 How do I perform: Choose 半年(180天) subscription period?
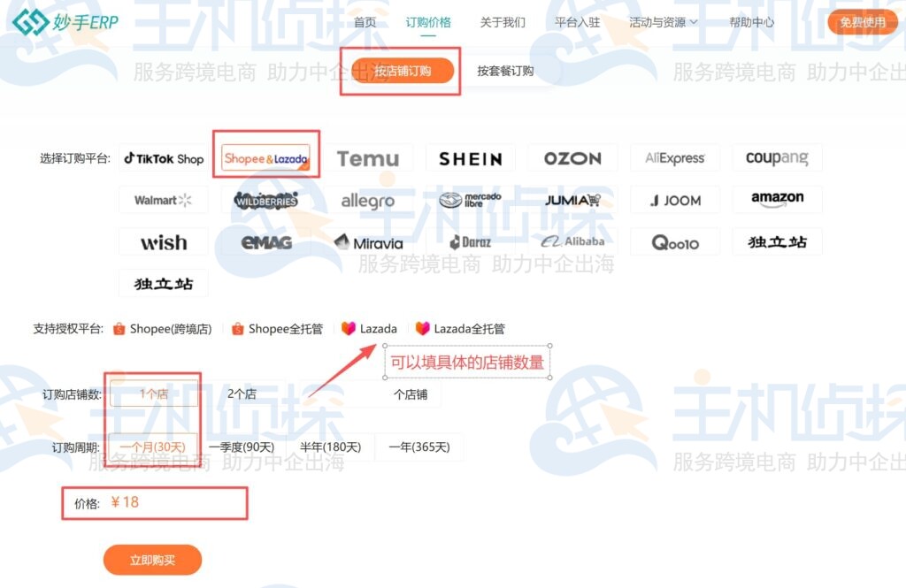click(330, 447)
